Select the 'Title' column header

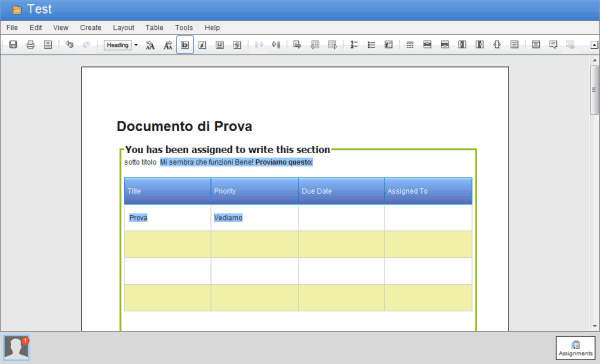click(167, 191)
